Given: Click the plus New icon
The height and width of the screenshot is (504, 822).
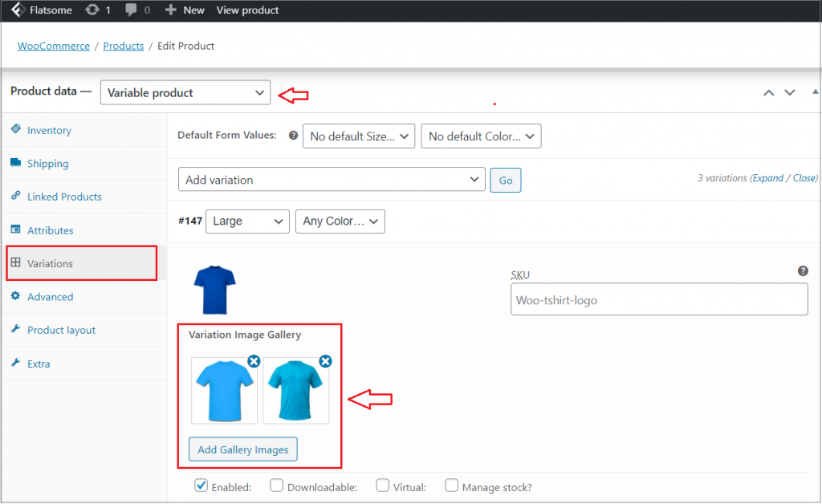Looking at the screenshot, I should coord(170,10).
